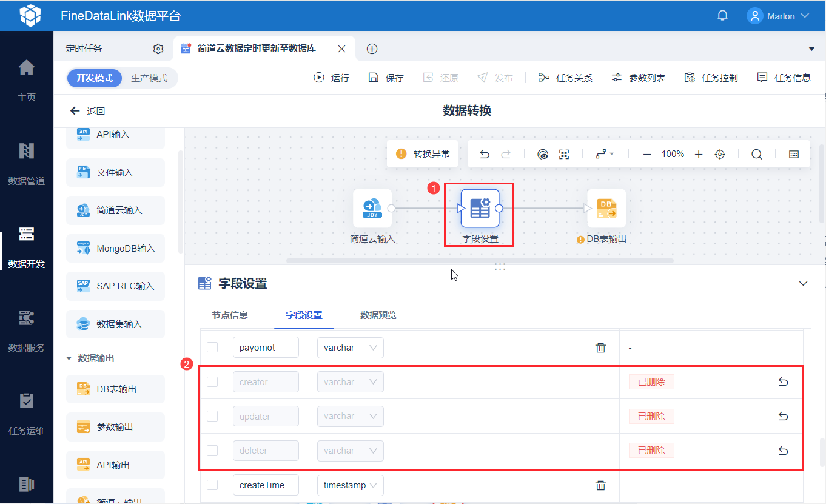Click the createTime field name input
This screenshot has height=504, width=826.
tap(266, 485)
